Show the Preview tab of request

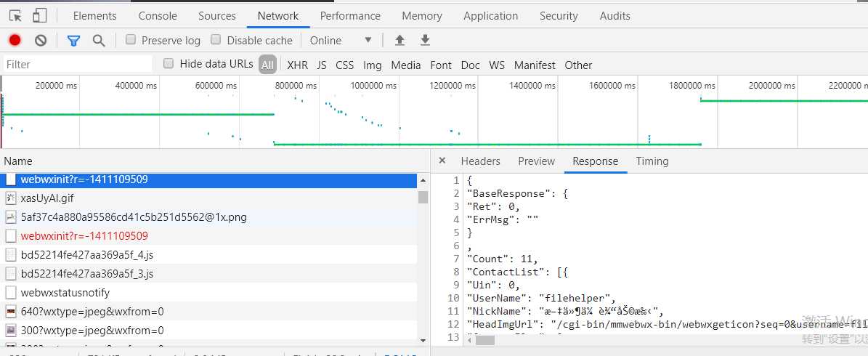[536, 161]
